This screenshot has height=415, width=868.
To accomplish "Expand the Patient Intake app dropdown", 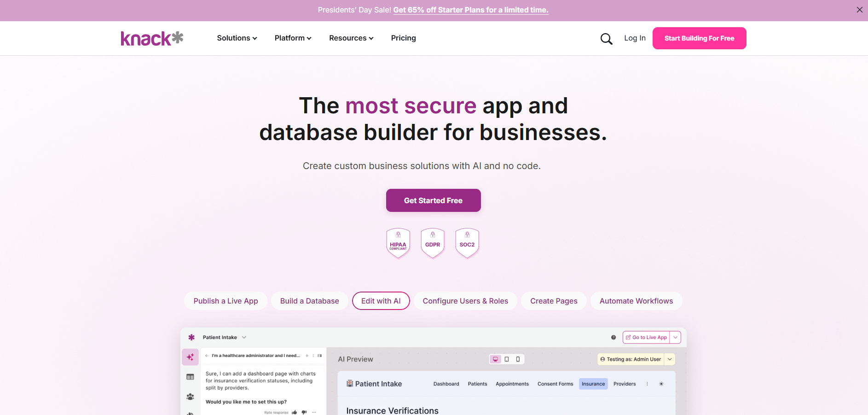I will click(x=244, y=338).
